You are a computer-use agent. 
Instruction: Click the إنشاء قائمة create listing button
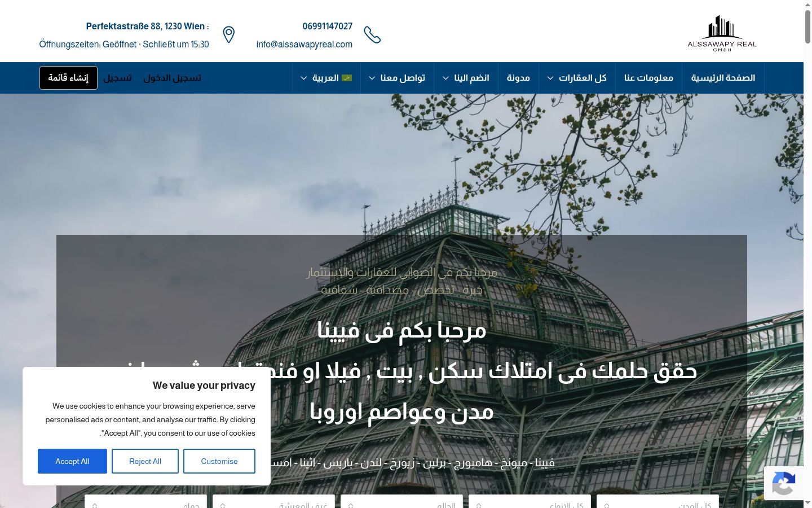pos(68,78)
